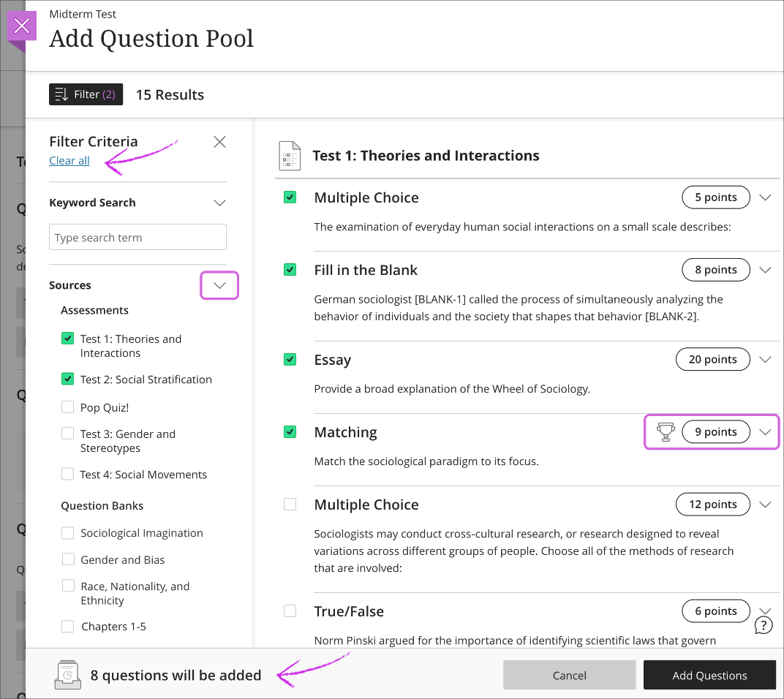This screenshot has width=784, height=699.
Task: Close the Add Question Pool panel
Action: click(x=22, y=26)
